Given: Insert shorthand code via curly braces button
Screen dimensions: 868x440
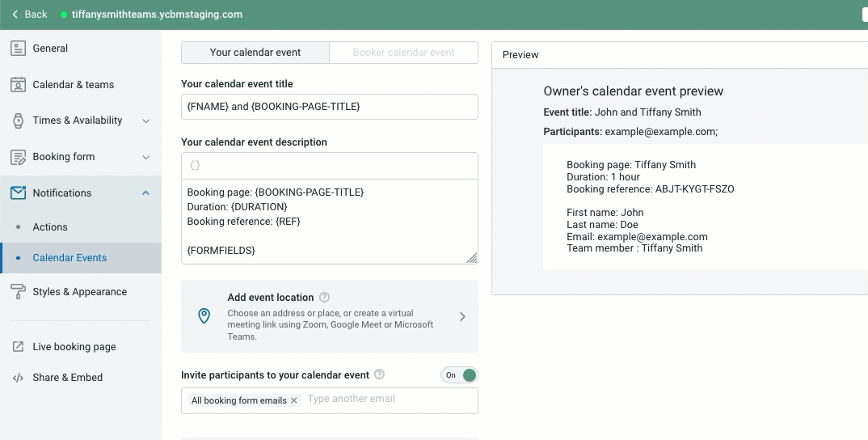Looking at the screenshot, I should [195, 165].
